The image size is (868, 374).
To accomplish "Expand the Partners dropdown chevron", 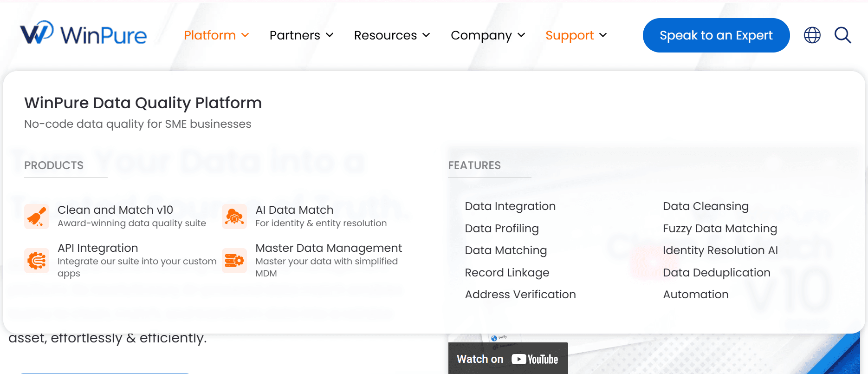I will [x=330, y=35].
